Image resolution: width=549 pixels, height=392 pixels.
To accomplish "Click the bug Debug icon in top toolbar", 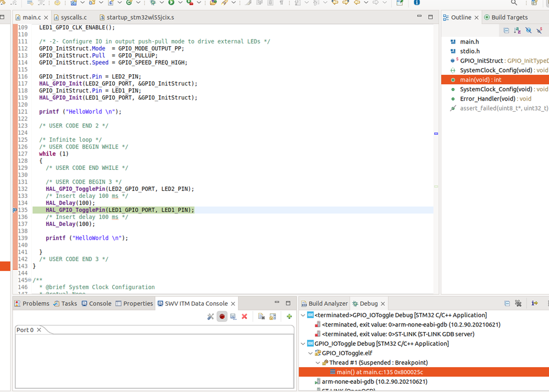I will (153, 2).
